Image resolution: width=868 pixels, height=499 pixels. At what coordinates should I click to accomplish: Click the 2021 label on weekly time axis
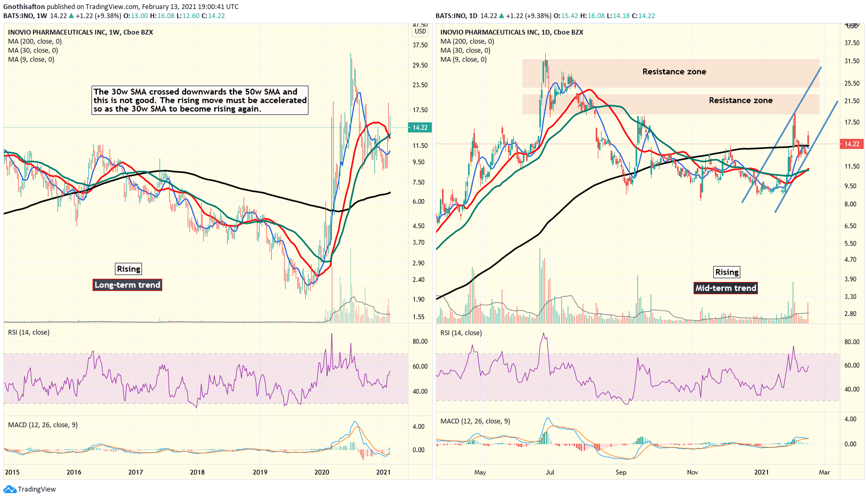pos(383,472)
